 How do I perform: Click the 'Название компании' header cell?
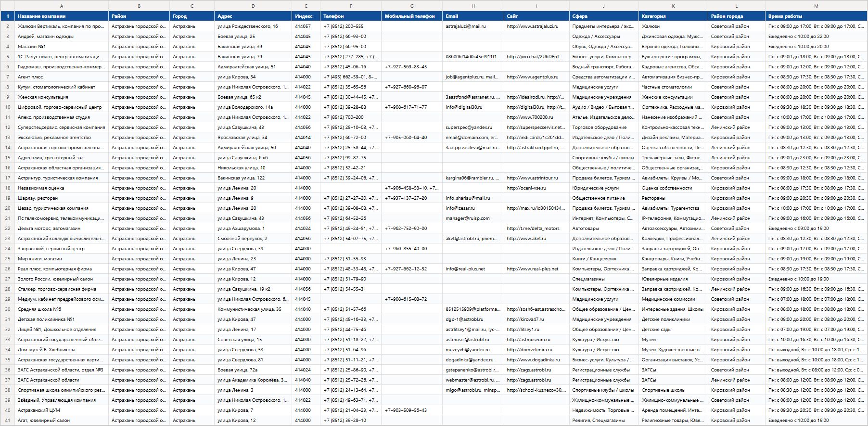(x=62, y=16)
